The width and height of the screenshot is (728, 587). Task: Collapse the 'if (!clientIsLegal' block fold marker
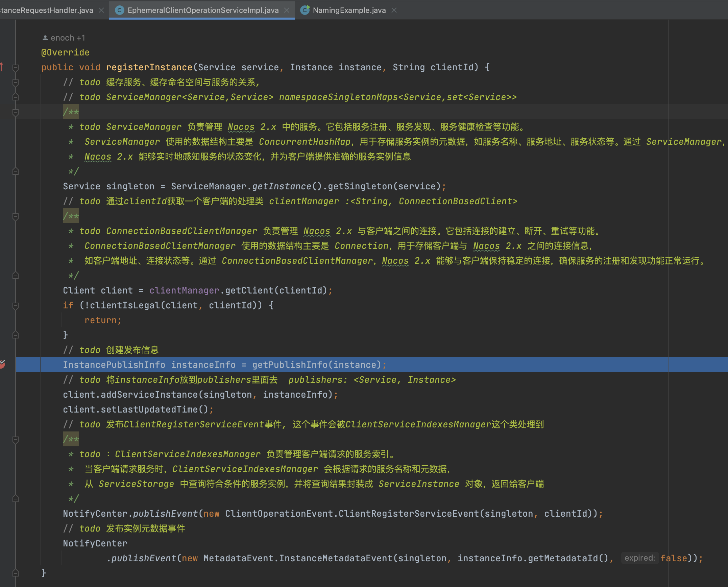(x=16, y=306)
